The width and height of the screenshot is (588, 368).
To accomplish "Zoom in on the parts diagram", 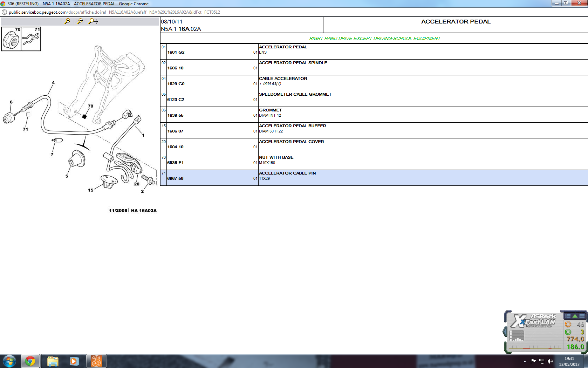I will coord(68,21).
